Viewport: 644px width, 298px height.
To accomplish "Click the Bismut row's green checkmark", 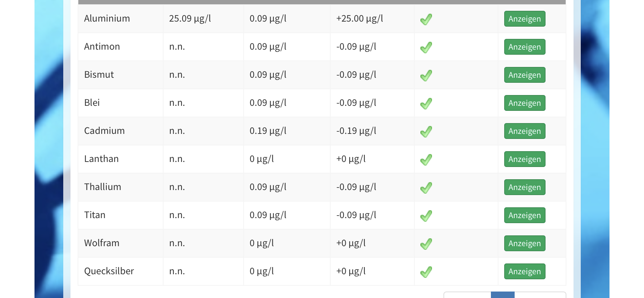I will pyautogui.click(x=426, y=75).
